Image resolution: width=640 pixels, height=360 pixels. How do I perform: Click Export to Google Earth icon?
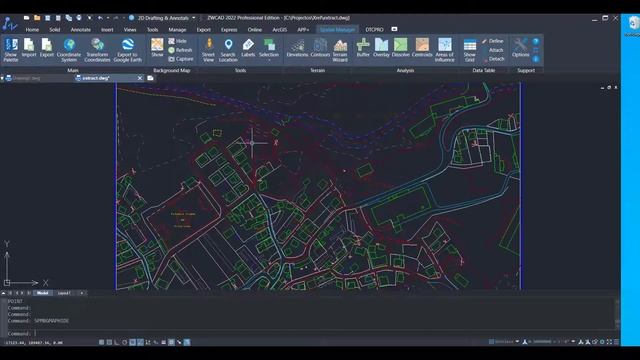pos(127,50)
